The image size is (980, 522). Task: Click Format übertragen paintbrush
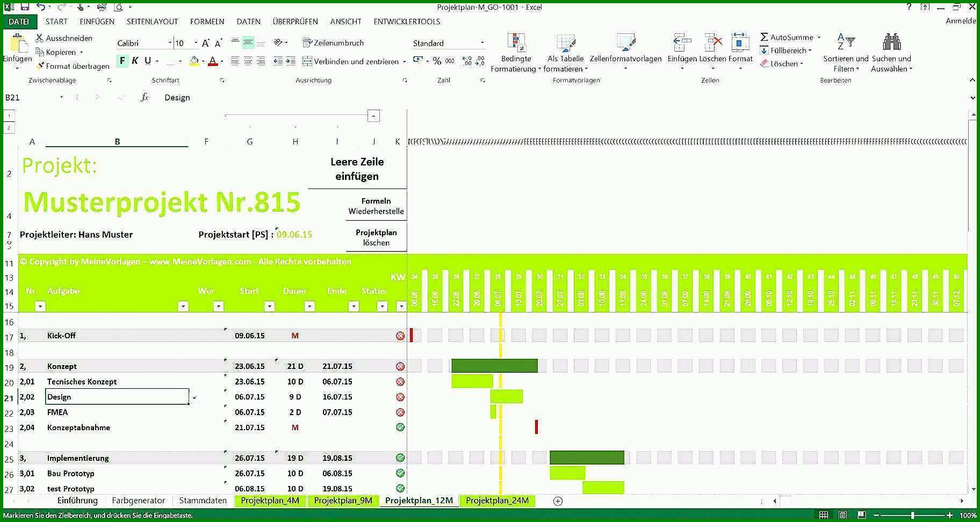40,66
